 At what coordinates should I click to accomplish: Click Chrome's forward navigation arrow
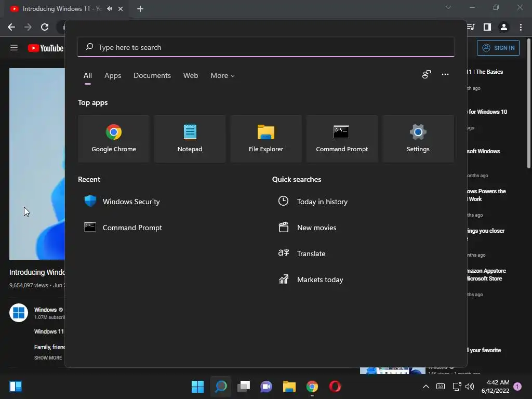(28, 27)
